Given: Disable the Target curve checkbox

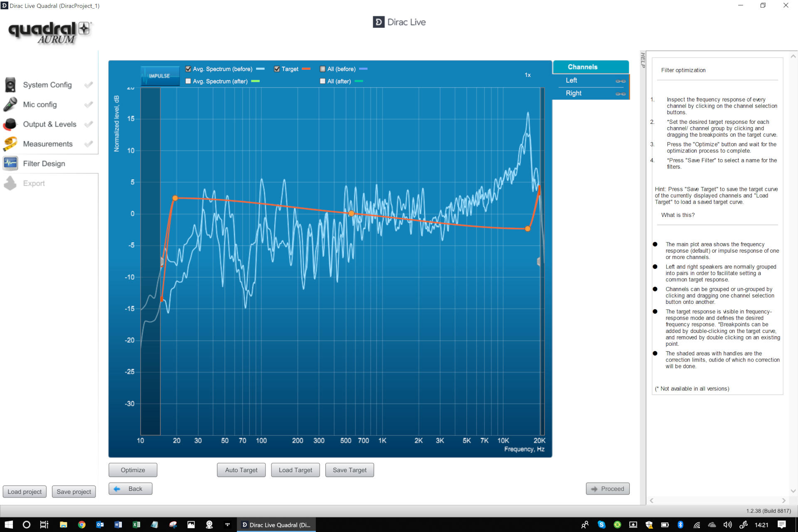Looking at the screenshot, I should point(277,69).
